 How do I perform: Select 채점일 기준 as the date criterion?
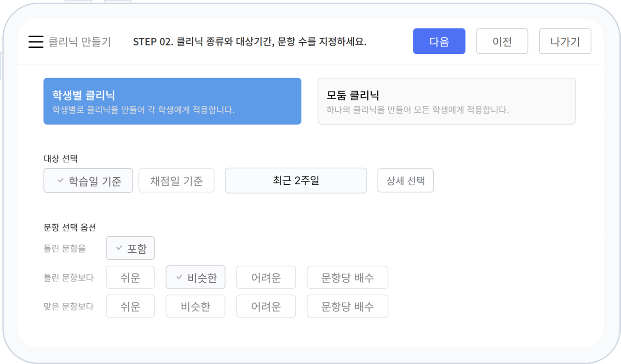176,180
